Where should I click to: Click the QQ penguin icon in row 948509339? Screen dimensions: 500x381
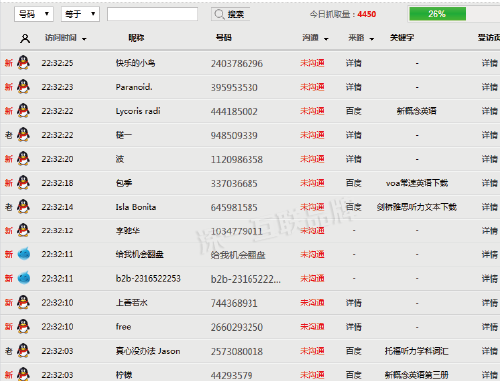(23, 134)
